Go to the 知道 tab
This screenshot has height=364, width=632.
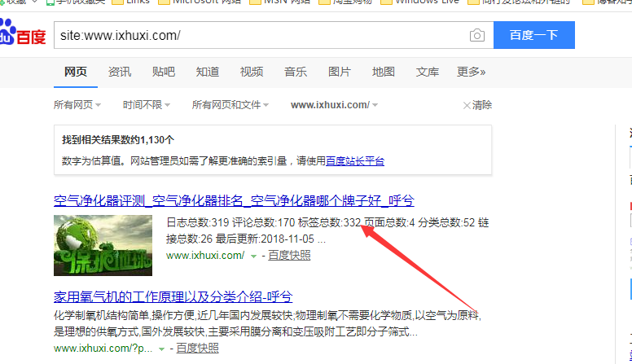[208, 72]
